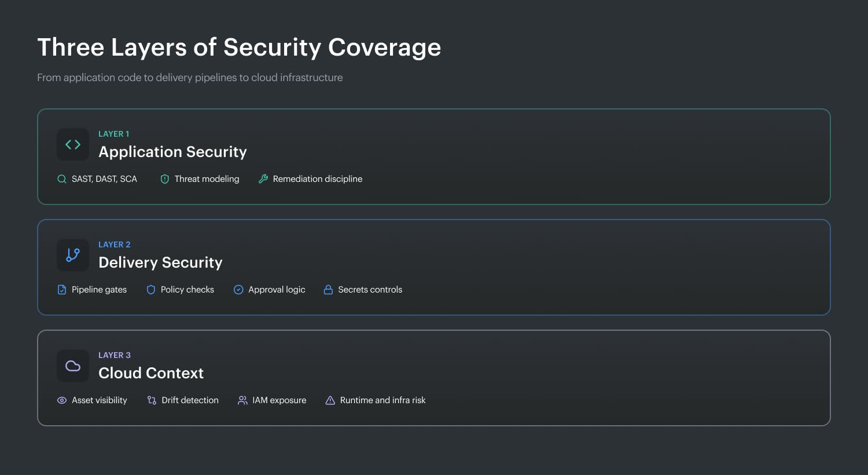Collapse the Cloud Context card
The width and height of the screenshot is (868, 475).
tap(433, 378)
